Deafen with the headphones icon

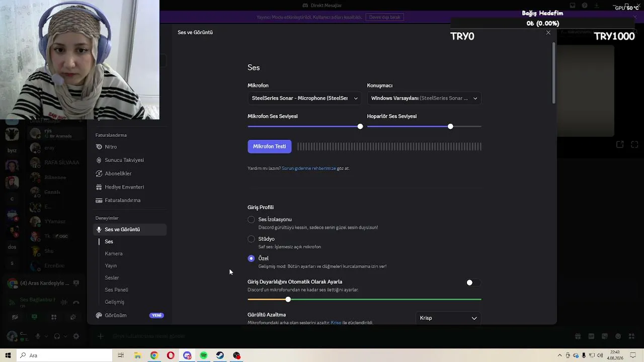pos(57,336)
